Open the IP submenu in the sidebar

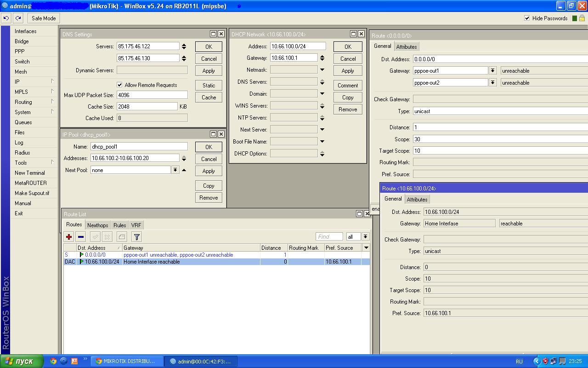pos(34,82)
